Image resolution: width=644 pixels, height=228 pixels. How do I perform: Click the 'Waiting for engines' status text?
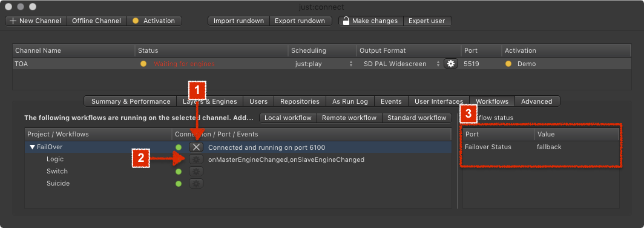click(x=184, y=64)
